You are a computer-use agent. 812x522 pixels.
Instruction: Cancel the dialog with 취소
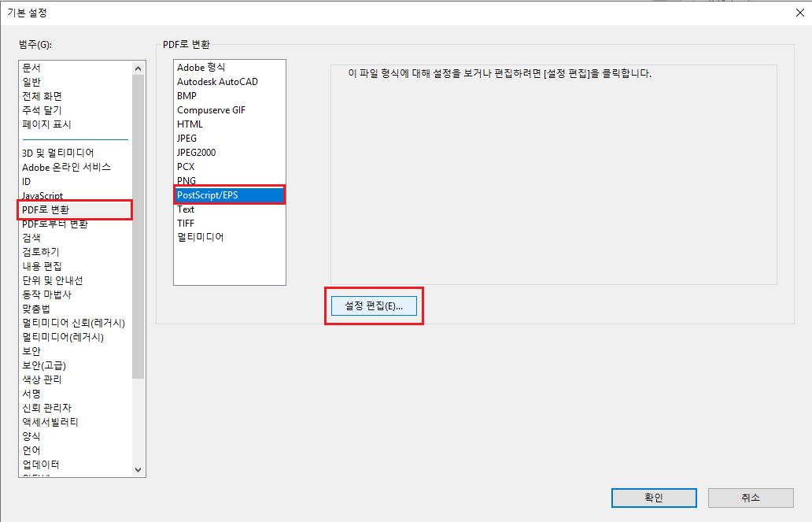click(x=750, y=498)
